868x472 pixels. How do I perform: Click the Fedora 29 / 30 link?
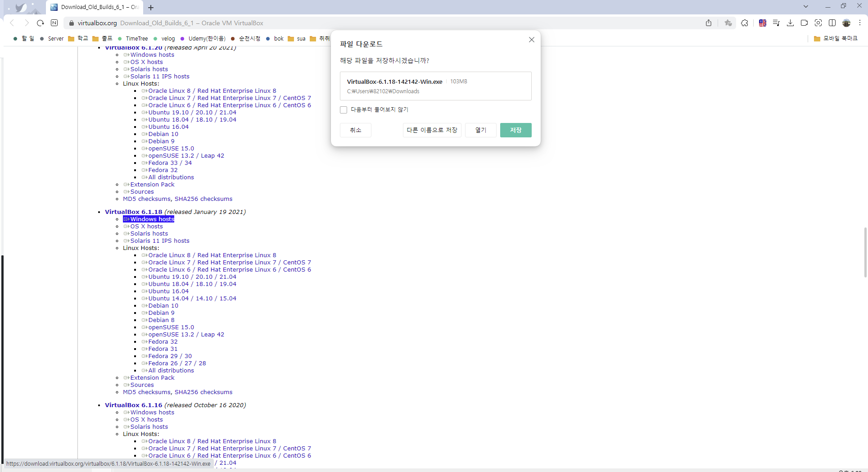pos(170,356)
